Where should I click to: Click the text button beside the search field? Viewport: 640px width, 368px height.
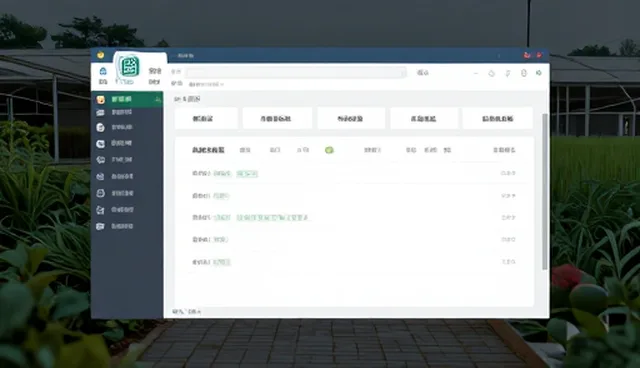tap(422, 73)
